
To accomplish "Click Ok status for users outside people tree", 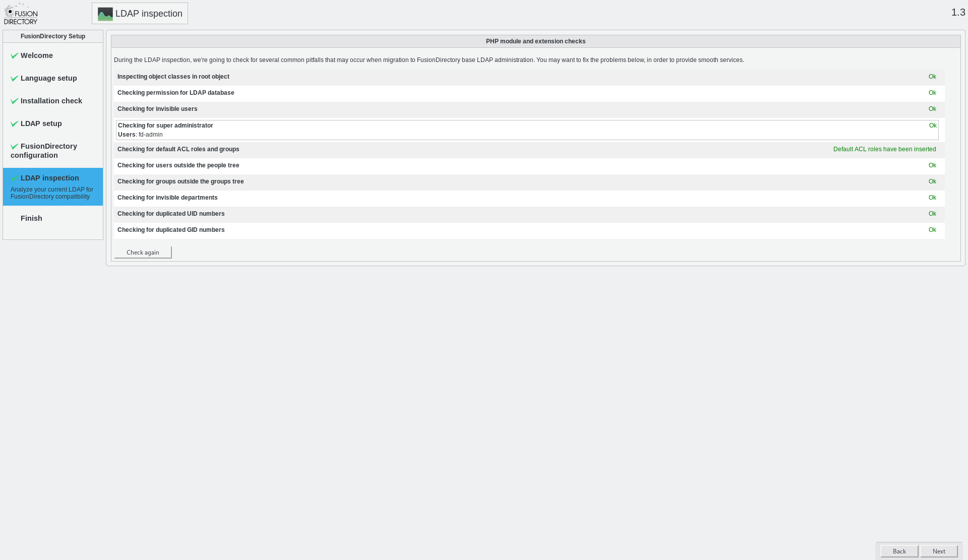I will [x=932, y=165].
